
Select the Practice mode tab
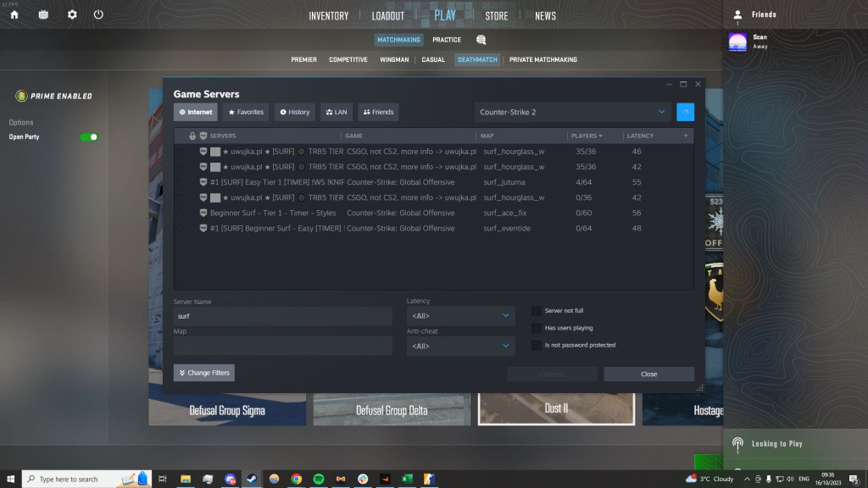[x=447, y=40]
